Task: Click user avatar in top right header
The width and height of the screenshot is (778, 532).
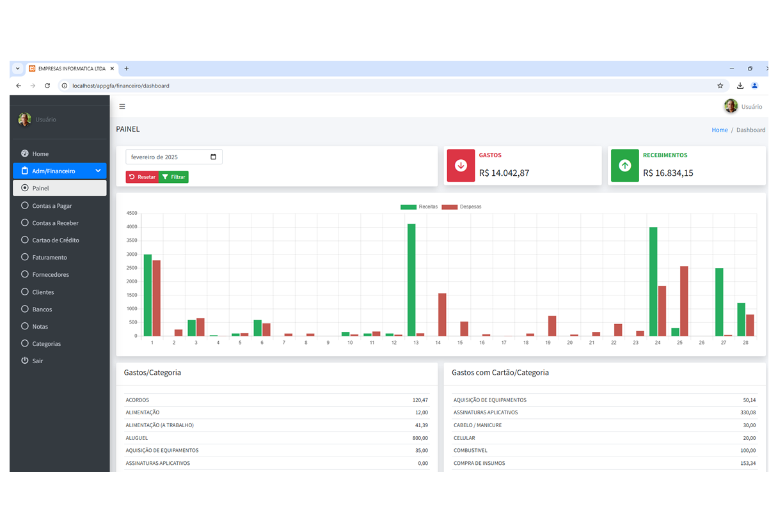Action: coord(731,106)
